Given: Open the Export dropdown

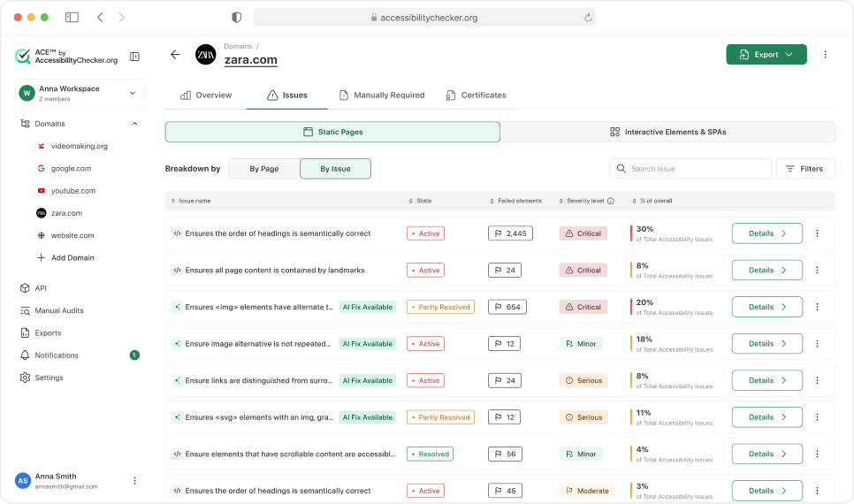Looking at the screenshot, I should click(766, 55).
